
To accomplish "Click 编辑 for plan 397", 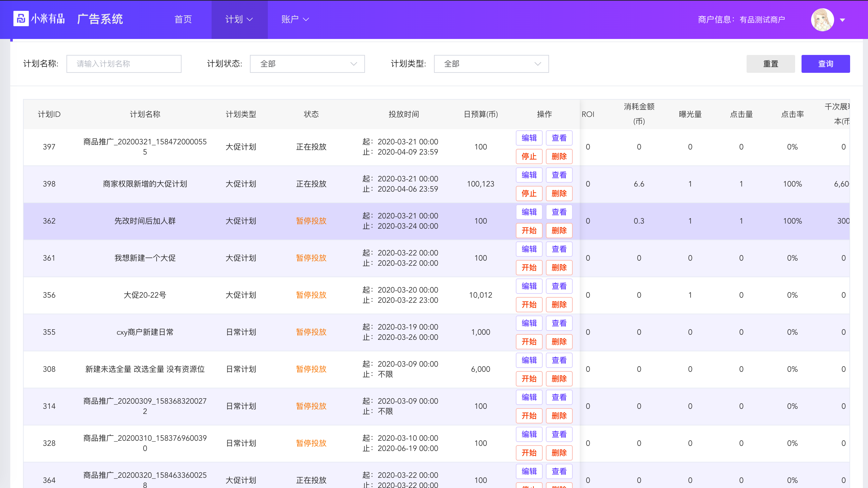I will [x=529, y=138].
